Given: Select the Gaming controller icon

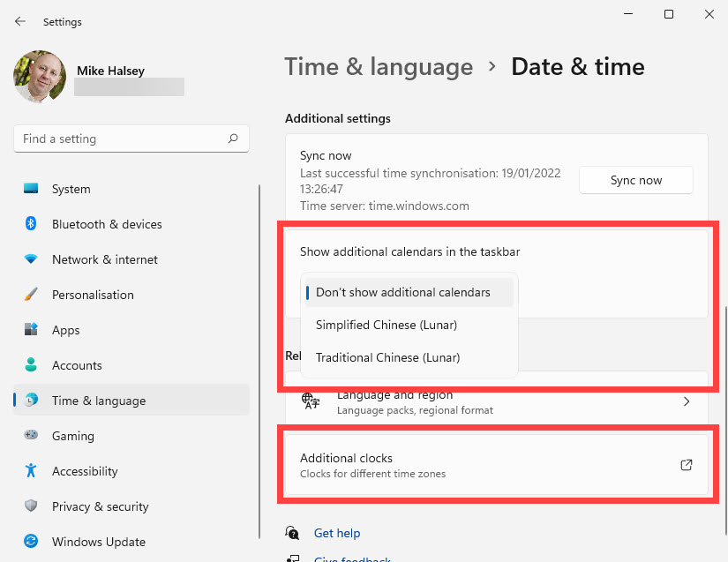Looking at the screenshot, I should coord(32,436).
